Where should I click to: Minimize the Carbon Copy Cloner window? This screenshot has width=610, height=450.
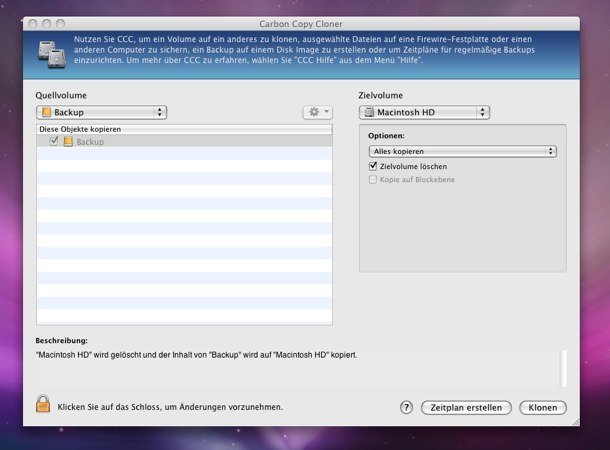tap(47, 24)
